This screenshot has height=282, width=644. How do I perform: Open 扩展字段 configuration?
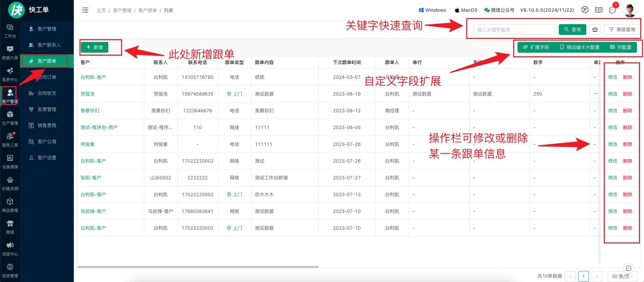click(536, 47)
